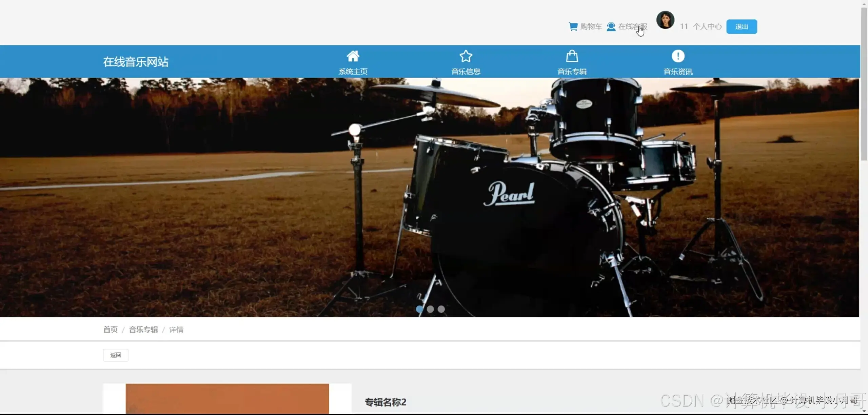Click the user avatar photo
The height and width of the screenshot is (415, 868).
[x=665, y=20]
